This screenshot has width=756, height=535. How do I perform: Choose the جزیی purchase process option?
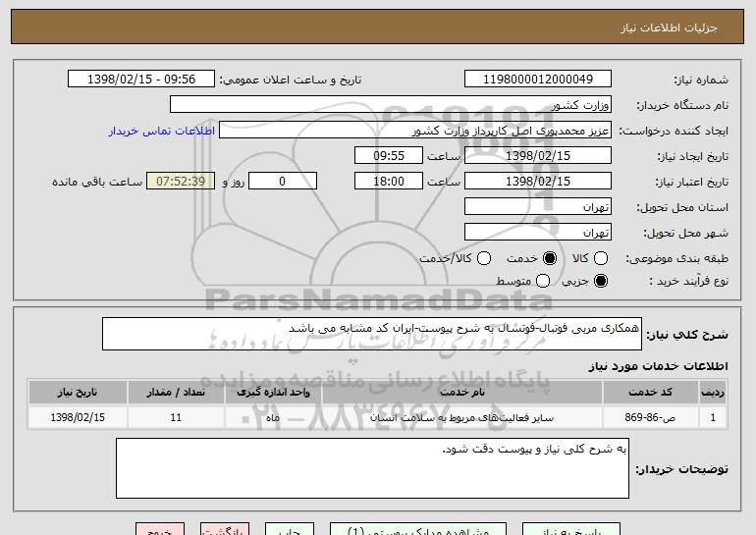tap(601, 281)
